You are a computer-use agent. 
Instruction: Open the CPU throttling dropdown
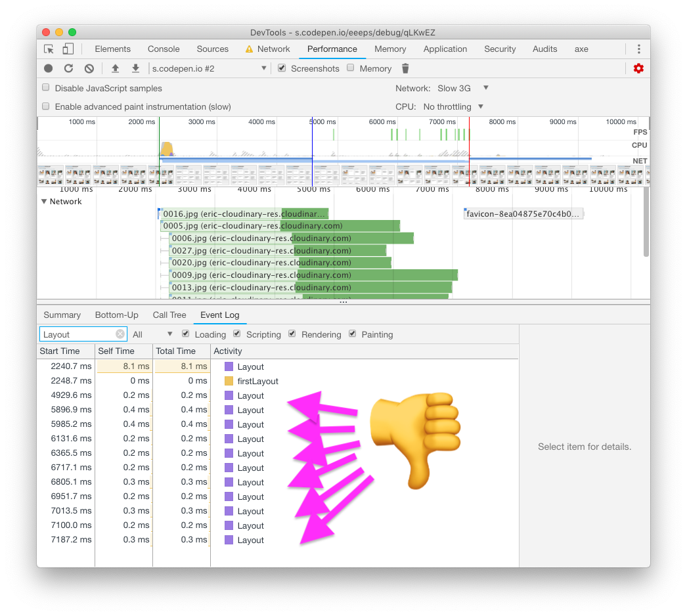(x=453, y=106)
